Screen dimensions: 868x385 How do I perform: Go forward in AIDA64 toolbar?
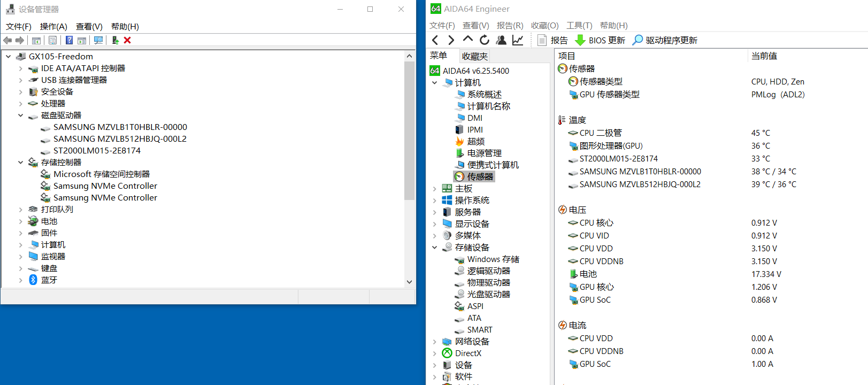pyautogui.click(x=451, y=40)
